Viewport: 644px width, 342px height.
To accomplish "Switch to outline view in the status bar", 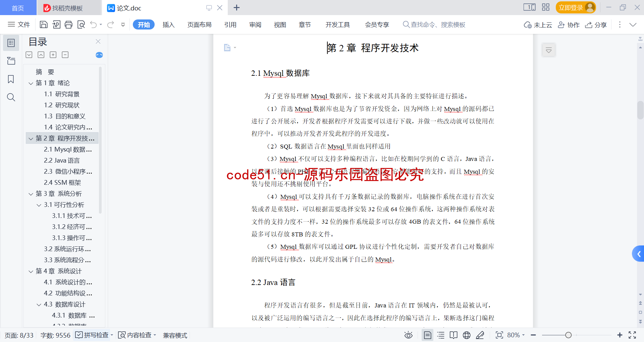I will pos(441,335).
